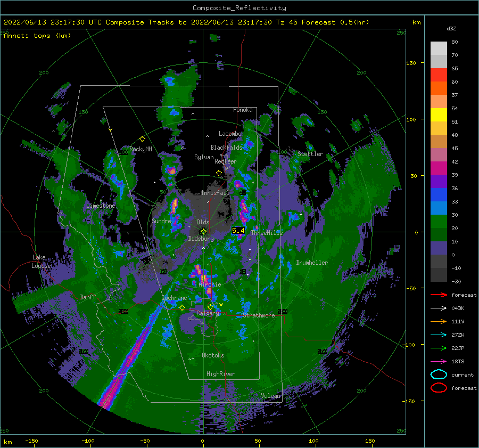Image resolution: width=479 pixels, height=448 pixels.
Task: Click the Lacombe city label
Action: click(230, 134)
